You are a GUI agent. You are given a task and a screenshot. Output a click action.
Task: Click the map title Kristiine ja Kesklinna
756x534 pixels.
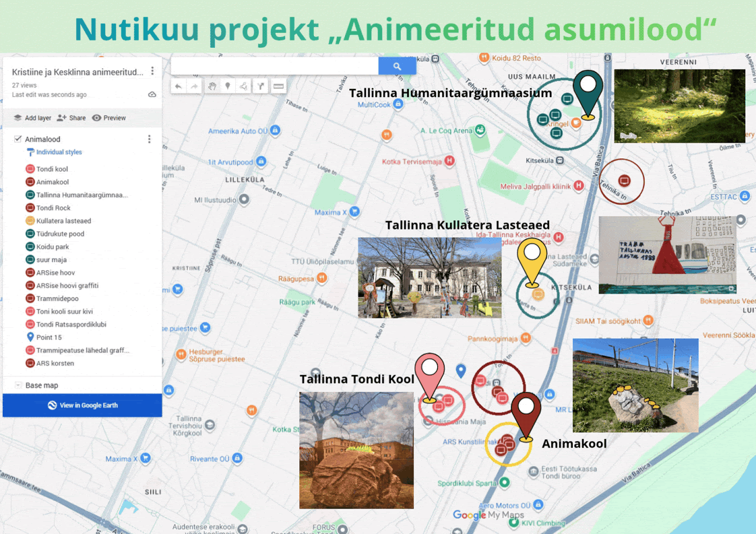pos(77,72)
